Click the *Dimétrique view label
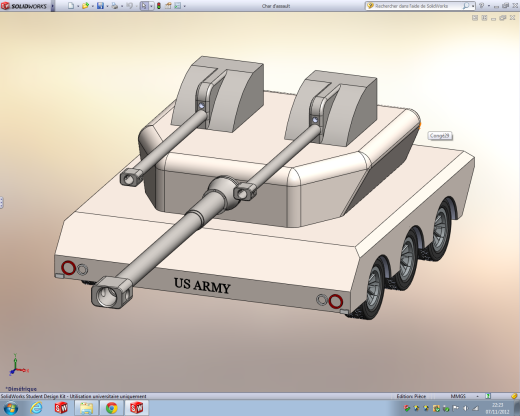The height and width of the screenshot is (416, 520). pos(21,389)
